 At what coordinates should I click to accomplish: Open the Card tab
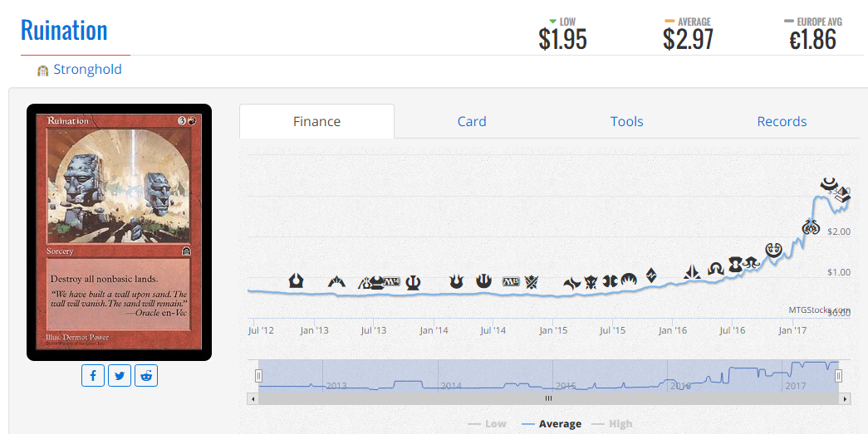click(x=472, y=122)
